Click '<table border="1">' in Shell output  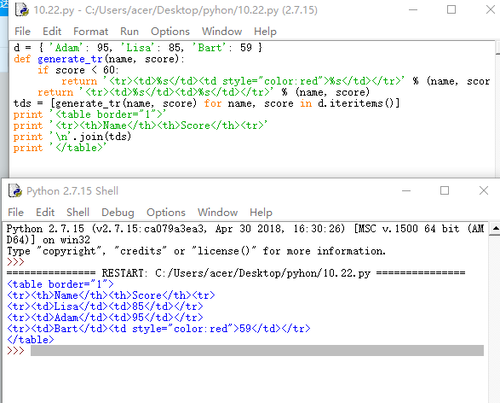(x=60, y=284)
